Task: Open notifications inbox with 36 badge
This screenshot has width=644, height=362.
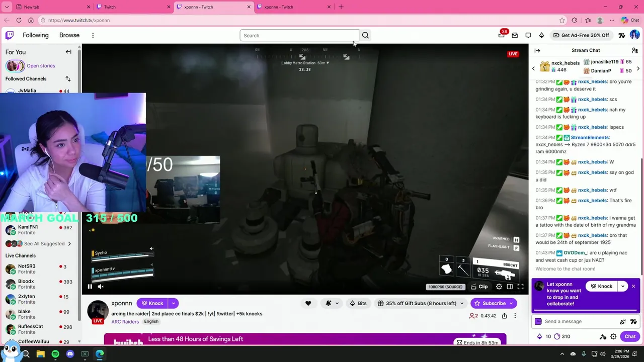Action: pyautogui.click(x=502, y=35)
